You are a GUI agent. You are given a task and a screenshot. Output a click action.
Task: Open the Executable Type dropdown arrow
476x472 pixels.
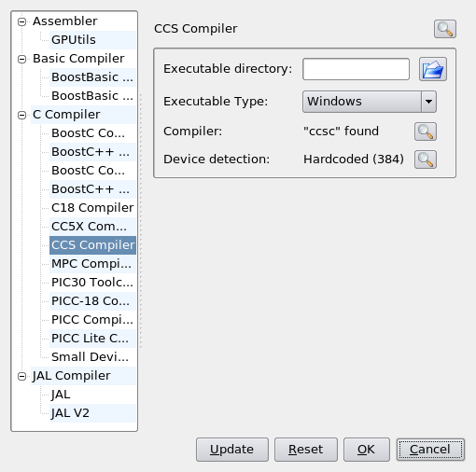428,102
